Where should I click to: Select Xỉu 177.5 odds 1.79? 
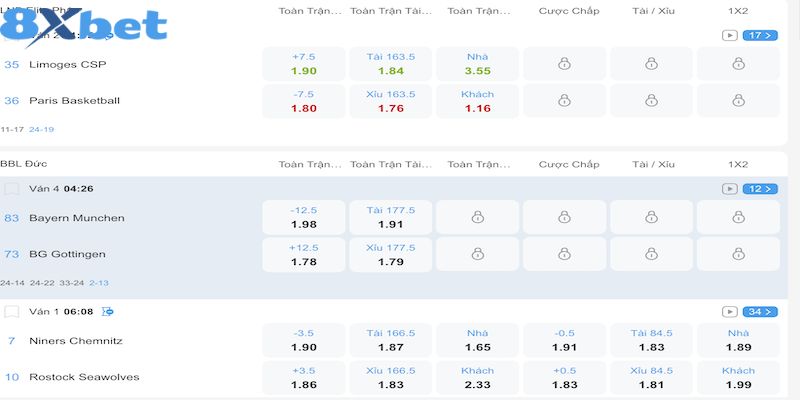click(391, 255)
